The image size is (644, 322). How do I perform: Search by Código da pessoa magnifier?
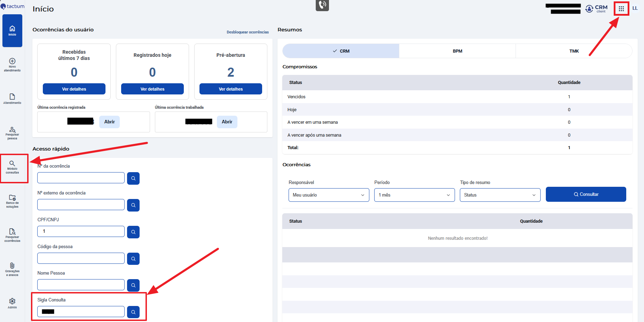[133, 259]
